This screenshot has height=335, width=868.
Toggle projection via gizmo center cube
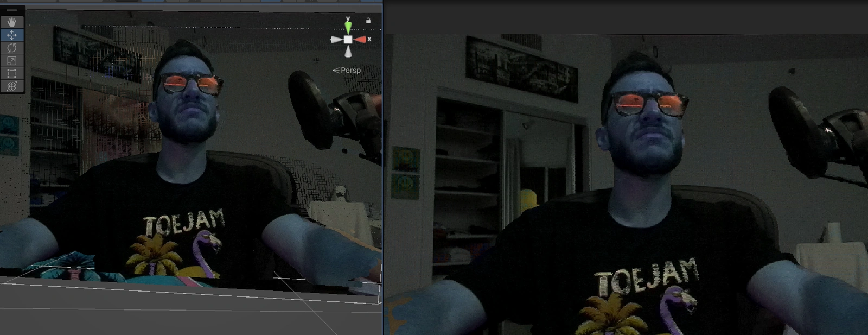[x=348, y=39]
